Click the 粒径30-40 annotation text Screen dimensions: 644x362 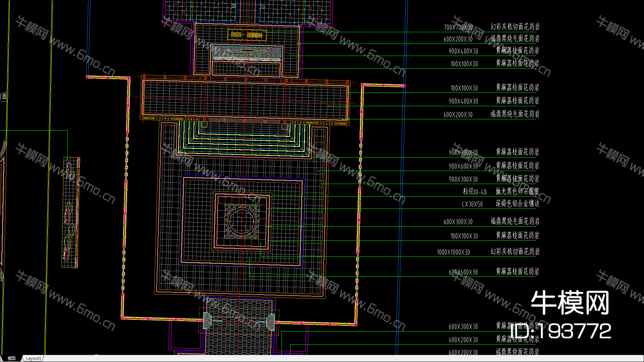tap(474, 192)
